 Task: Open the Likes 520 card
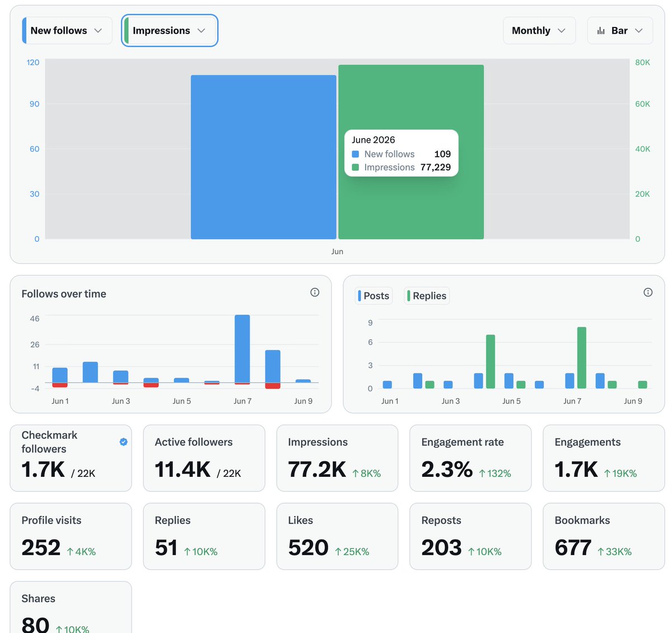[337, 537]
